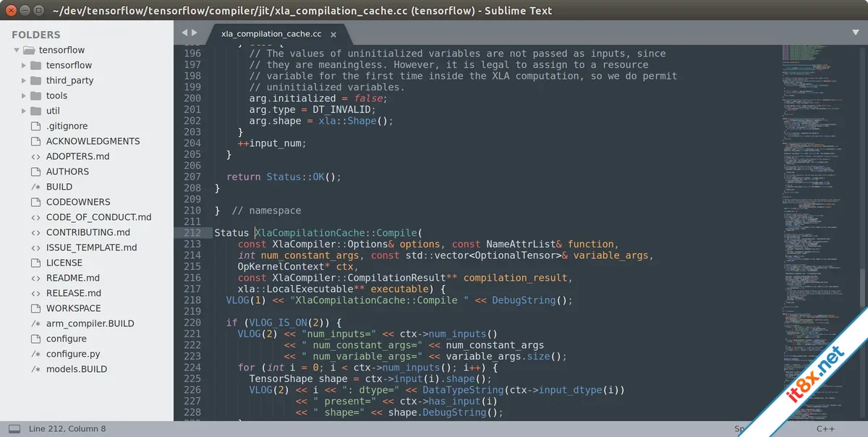Minimize the Sublime Text window
The height and width of the screenshot is (437, 868).
(x=24, y=11)
